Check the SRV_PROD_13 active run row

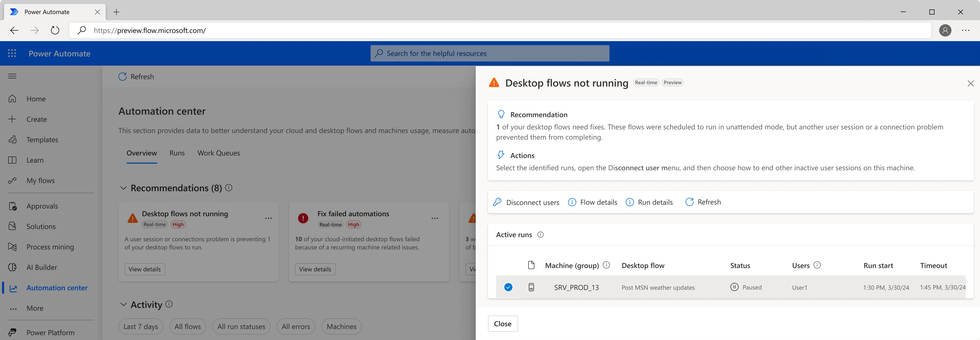(508, 287)
